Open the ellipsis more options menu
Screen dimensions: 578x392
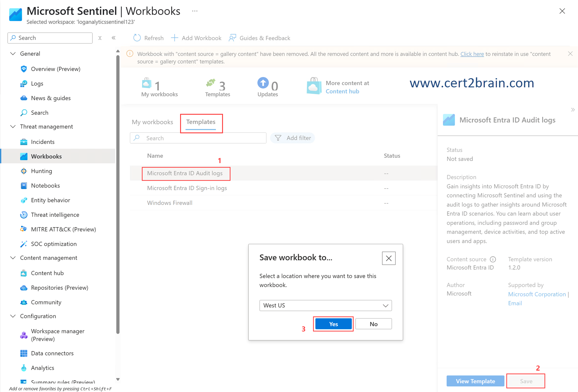click(195, 11)
